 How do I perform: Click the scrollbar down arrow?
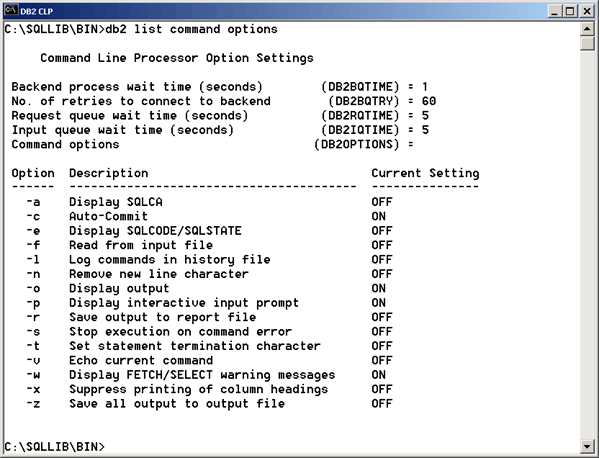pos(587,445)
